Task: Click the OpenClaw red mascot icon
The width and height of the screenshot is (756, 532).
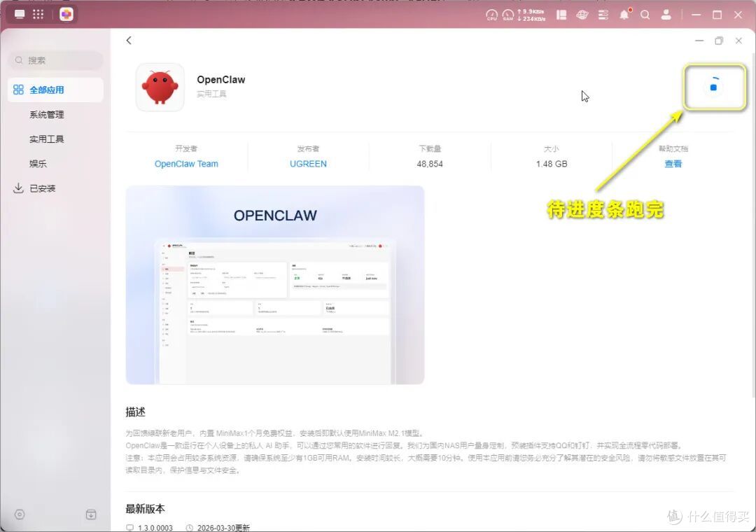Action: point(160,87)
